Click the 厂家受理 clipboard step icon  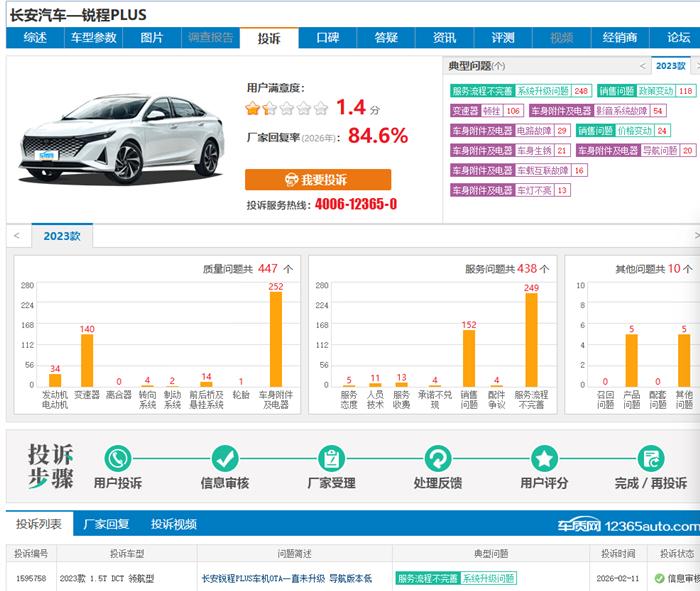pos(331,459)
